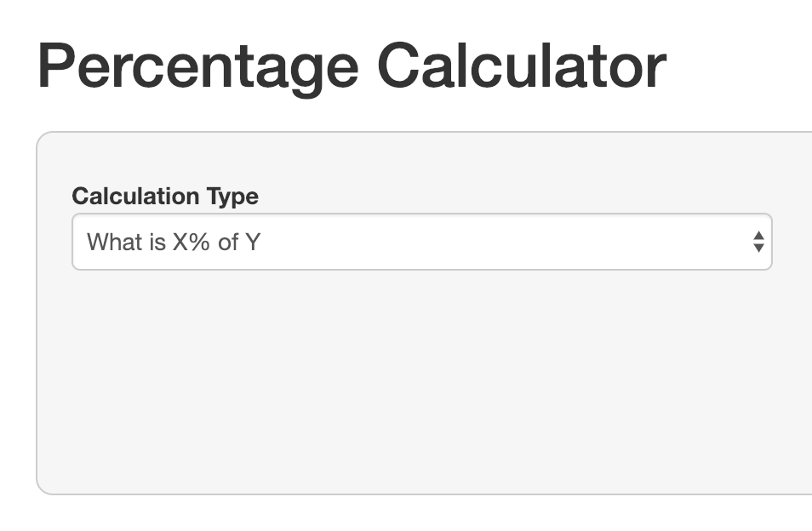Click the word 'Calculation' in the field label
Screen dimensions: 812x531
coord(136,197)
